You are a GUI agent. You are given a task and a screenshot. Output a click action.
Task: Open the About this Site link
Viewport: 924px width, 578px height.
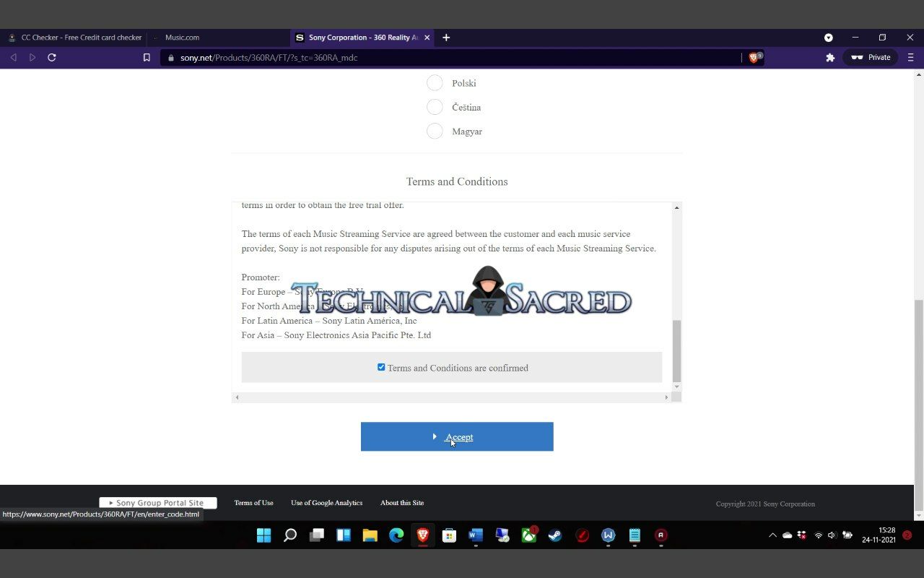point(402,503)
